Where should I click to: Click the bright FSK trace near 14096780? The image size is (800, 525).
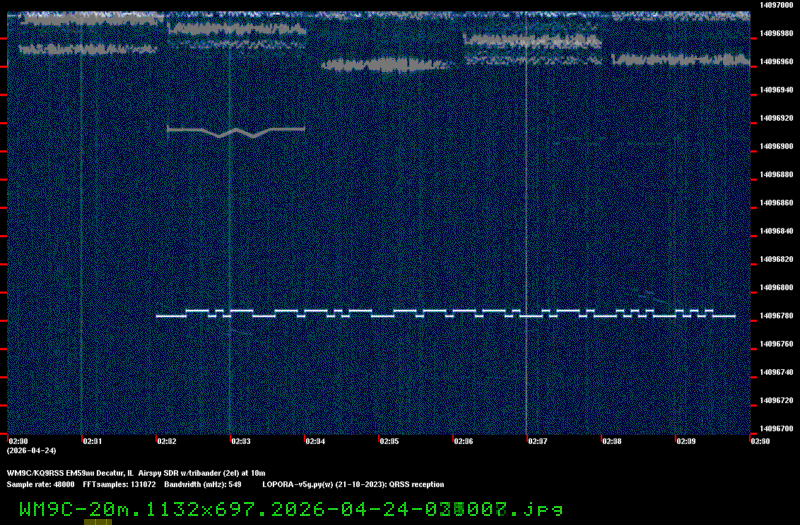(x=445, y=314)
